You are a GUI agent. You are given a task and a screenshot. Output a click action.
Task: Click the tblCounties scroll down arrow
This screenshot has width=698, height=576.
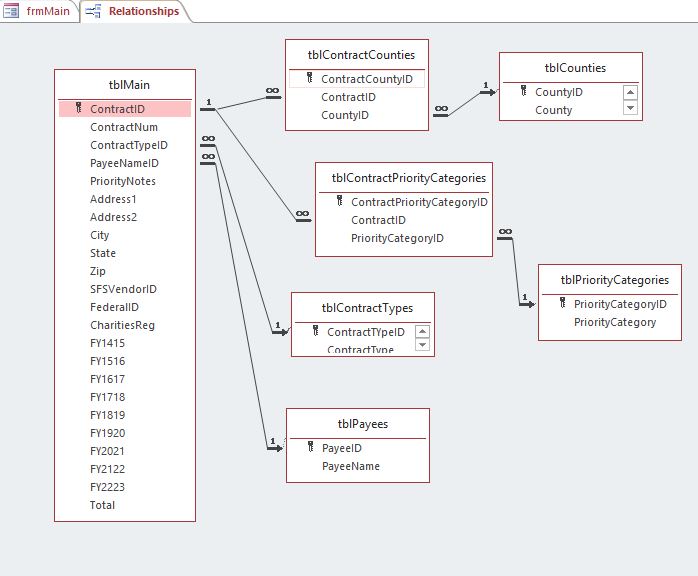click(630, 107)
